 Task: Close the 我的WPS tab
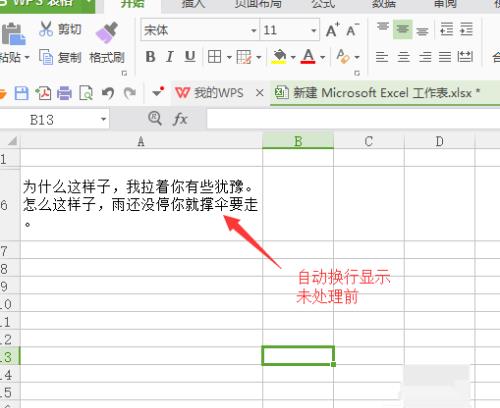click(260, 93)
